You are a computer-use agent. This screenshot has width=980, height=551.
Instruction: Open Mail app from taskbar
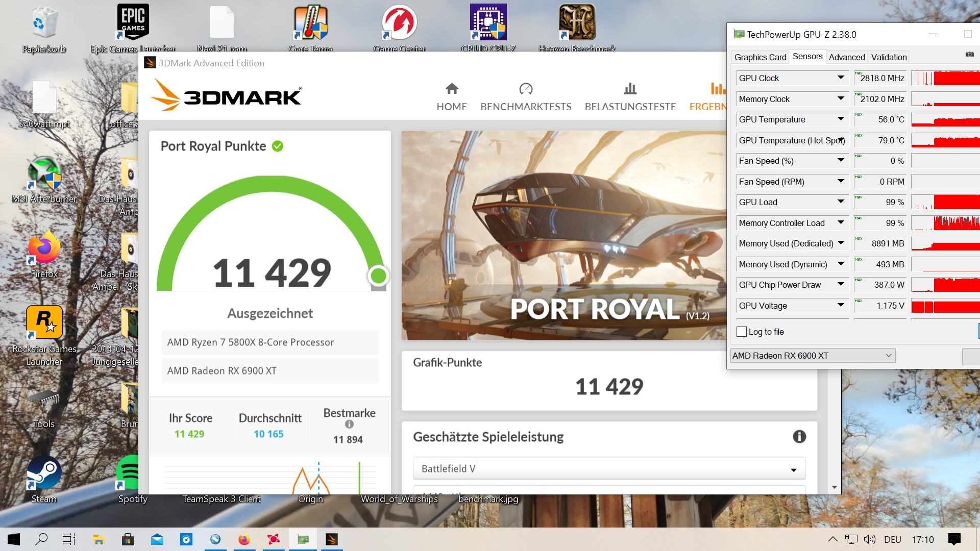[x=157, y=539]
